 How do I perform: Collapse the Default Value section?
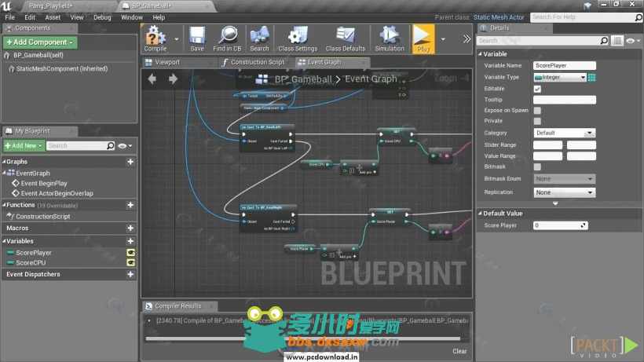(480, 214)
